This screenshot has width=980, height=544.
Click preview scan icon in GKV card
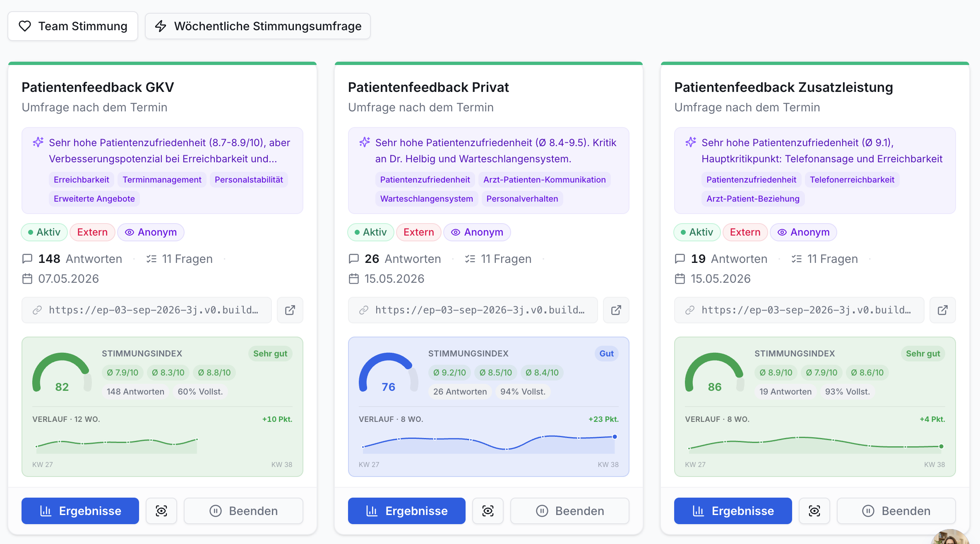click(161, 511)
